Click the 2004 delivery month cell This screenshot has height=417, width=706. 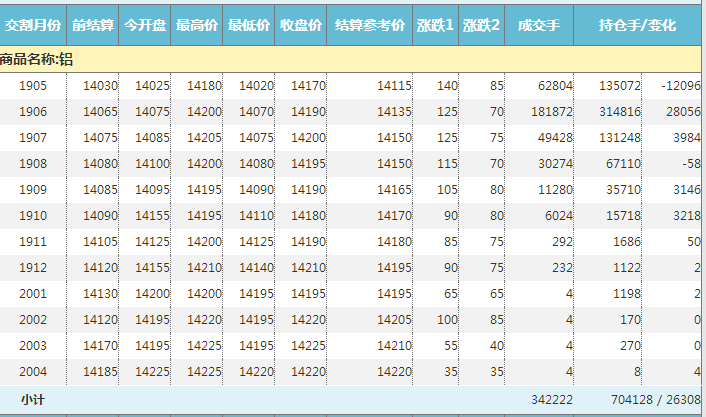point(33,372)
